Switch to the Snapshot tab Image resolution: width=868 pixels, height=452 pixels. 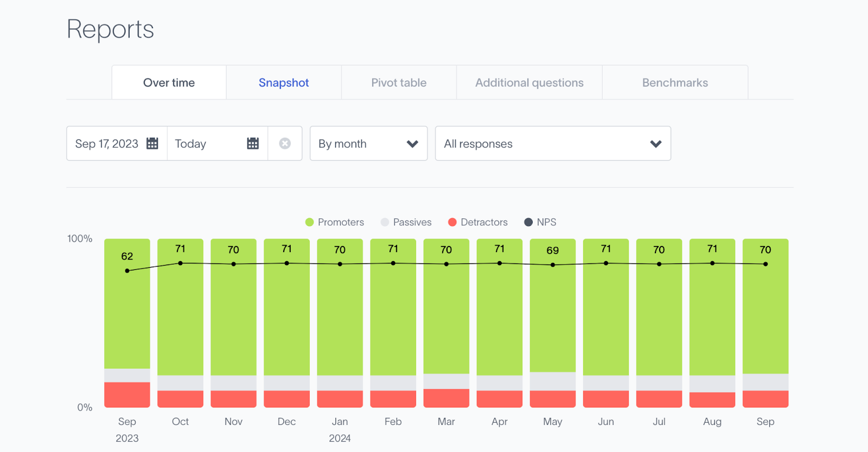[284, 82]
